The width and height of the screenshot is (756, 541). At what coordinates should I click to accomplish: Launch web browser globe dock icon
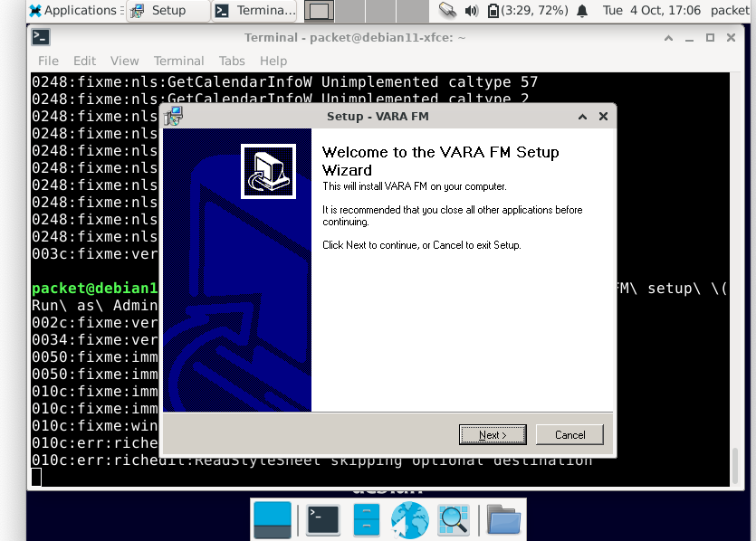409,520
